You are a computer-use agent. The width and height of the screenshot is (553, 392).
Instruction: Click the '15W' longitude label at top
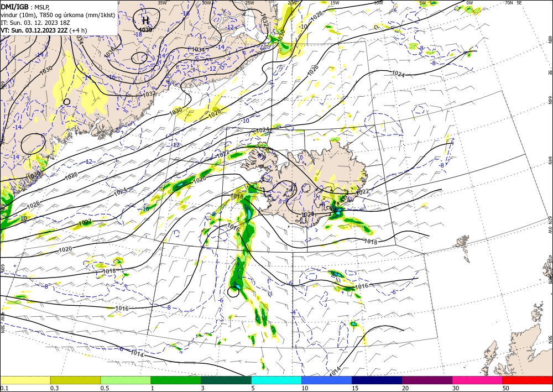click(335, 3)
